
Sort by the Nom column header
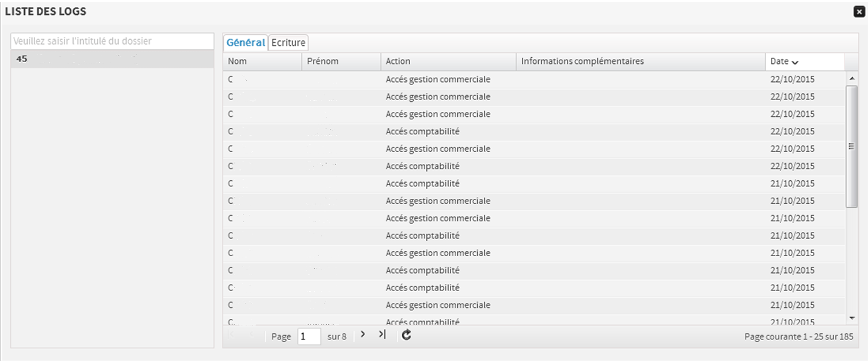tap(262, 61)
